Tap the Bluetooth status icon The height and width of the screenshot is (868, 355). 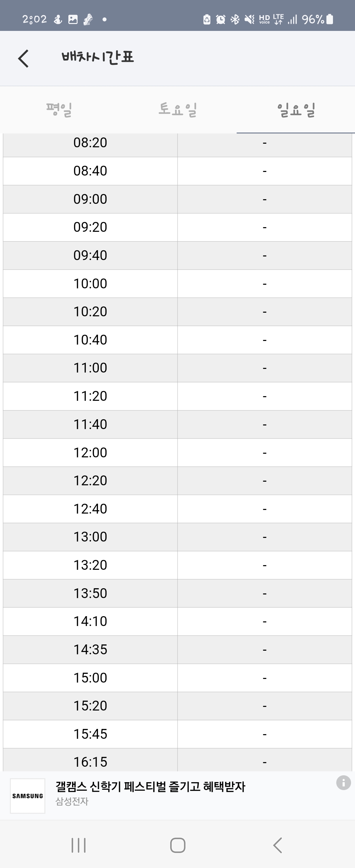click(235, 19)
